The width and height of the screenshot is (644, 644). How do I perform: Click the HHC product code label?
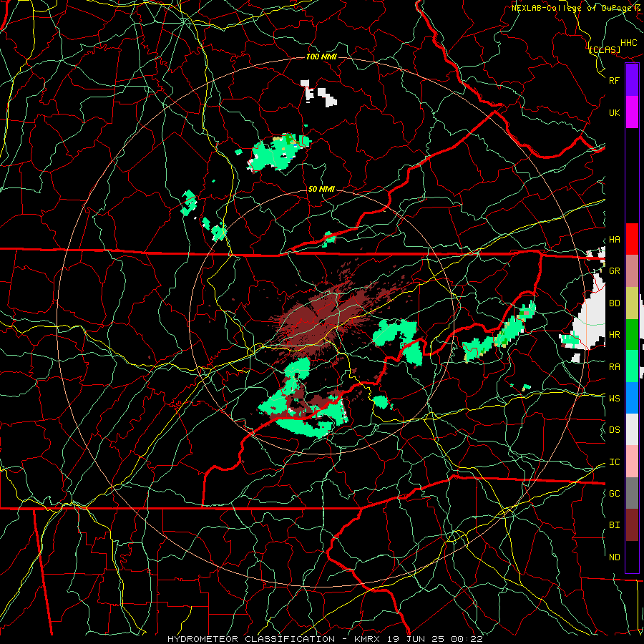[x=629, y=43]
